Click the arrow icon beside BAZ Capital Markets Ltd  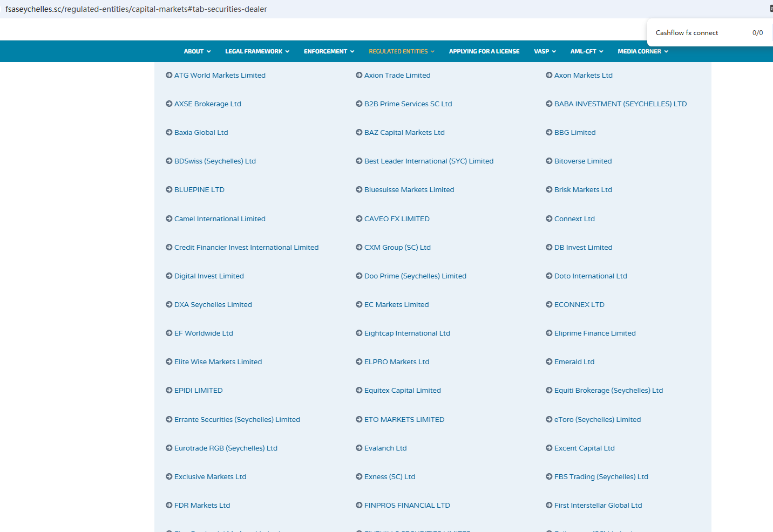359,133
